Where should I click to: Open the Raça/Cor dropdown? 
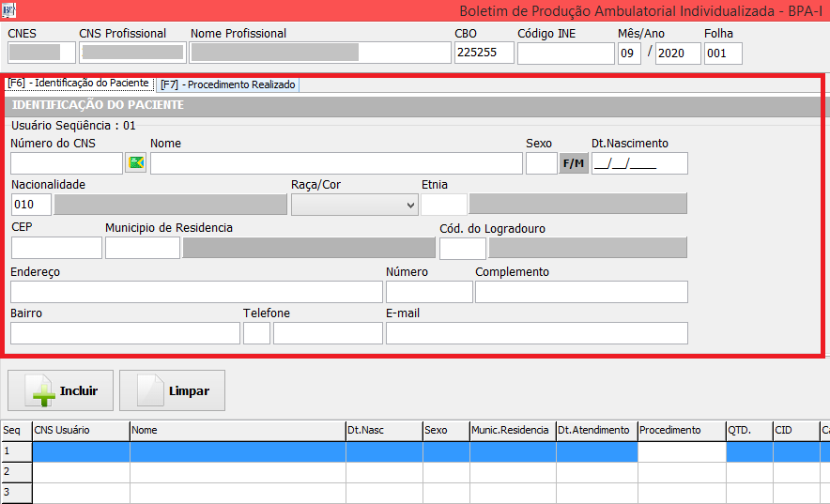point(354,205)
